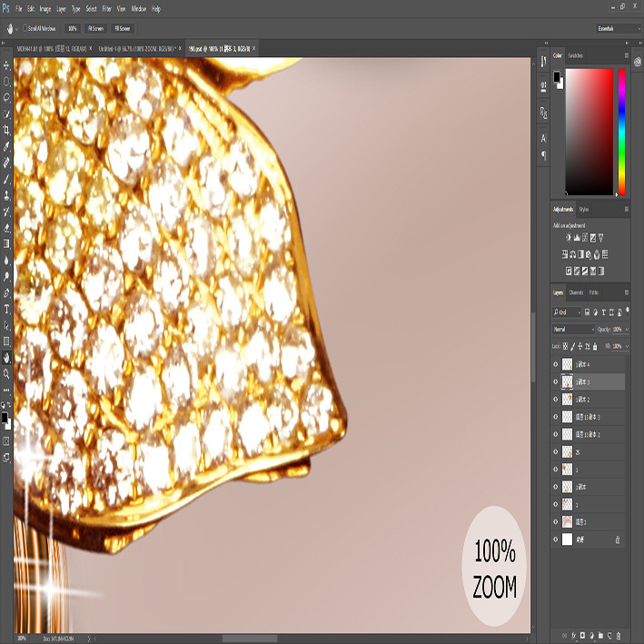644x644 pixels.
Task: Select the Dodge tool
Action: (x=6, y=276)
